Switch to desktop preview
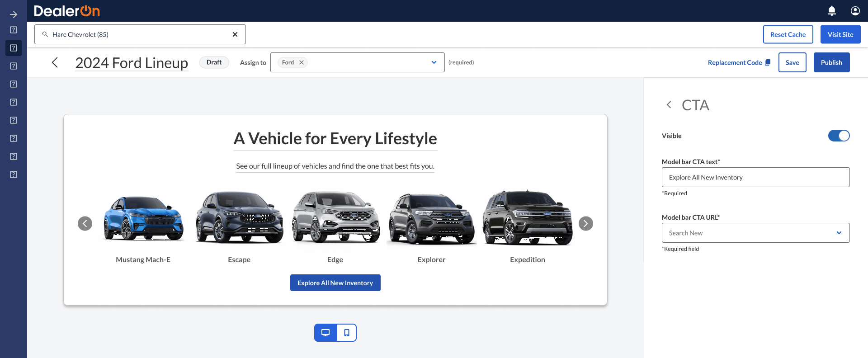 [325, 333]
